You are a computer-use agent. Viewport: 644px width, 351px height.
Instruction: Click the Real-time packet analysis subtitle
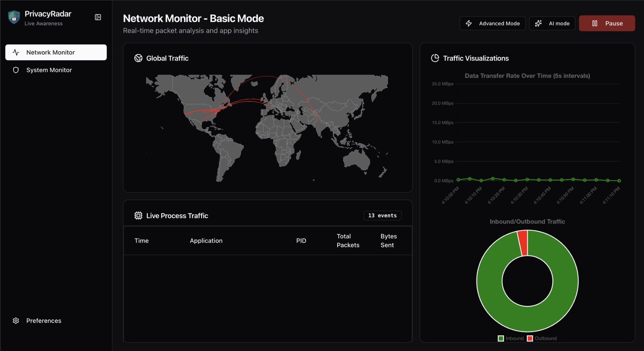click(191, 31)
